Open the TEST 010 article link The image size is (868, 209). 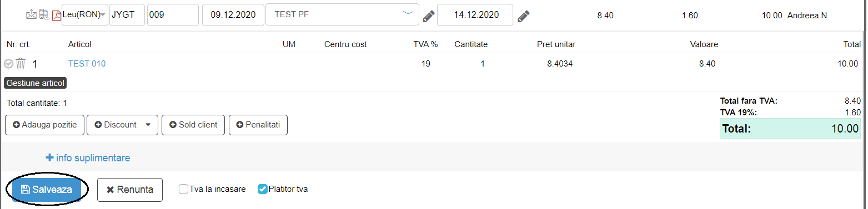pyautogui.click(x=87, y=64)
